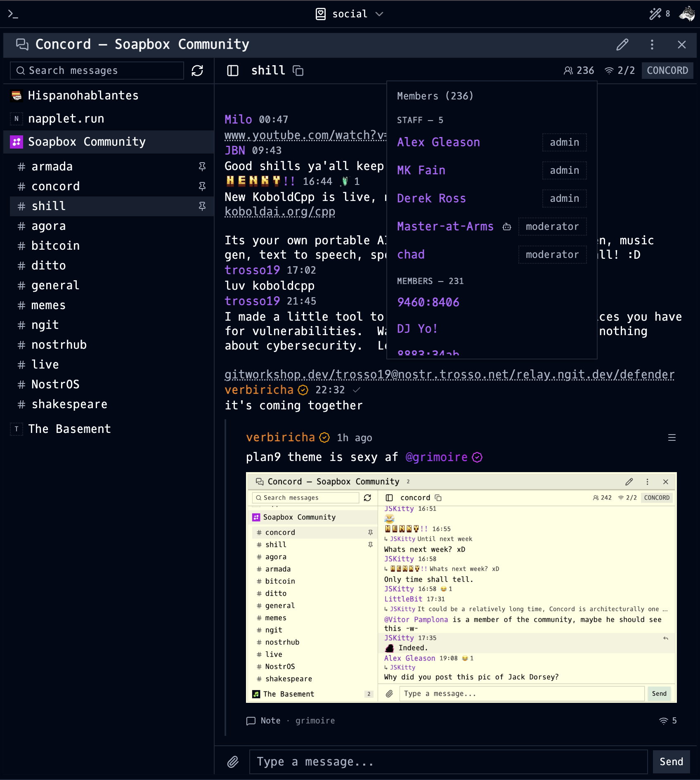This screenshot has width=700, height=780.
Task: Switch to the general channel
Action: 111,286
